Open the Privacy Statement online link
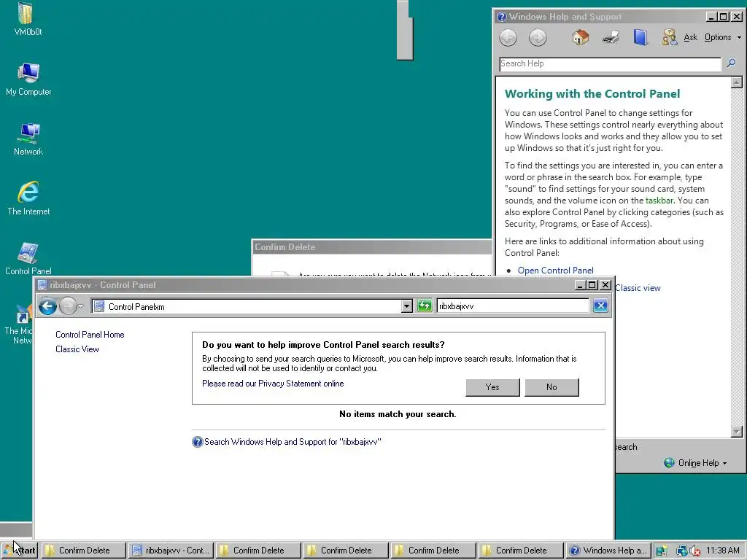Screen dimensions: 747x560 (273, 384)
